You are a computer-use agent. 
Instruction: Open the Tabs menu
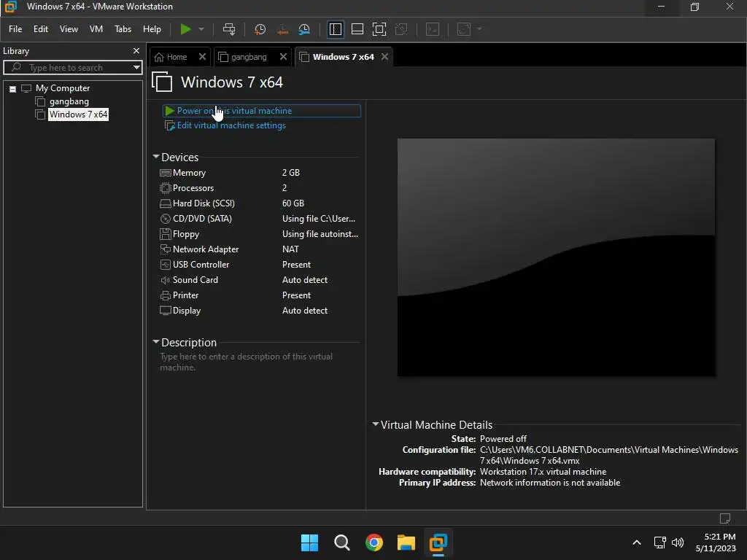tap(123, 29)
